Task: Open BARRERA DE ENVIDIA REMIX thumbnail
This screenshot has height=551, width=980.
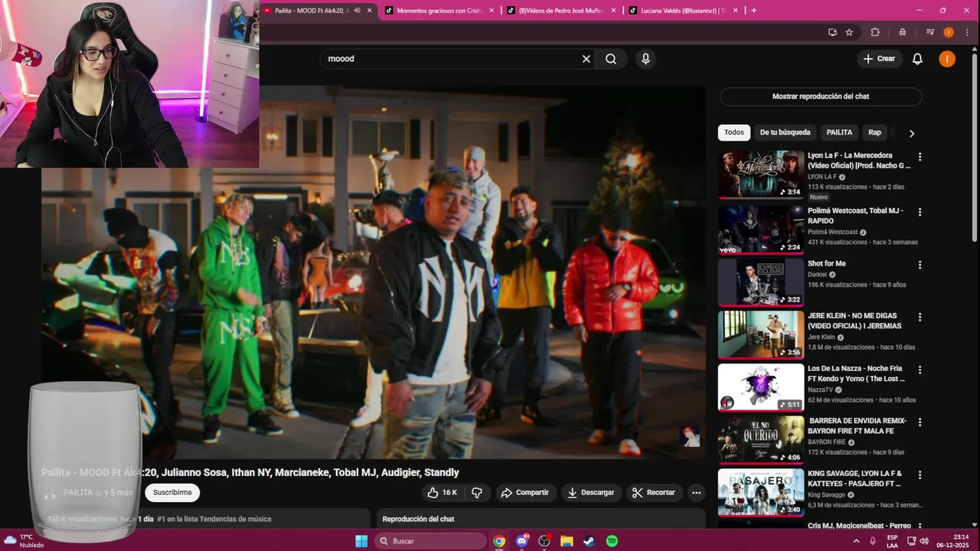Action: click(x=761, y=439)
